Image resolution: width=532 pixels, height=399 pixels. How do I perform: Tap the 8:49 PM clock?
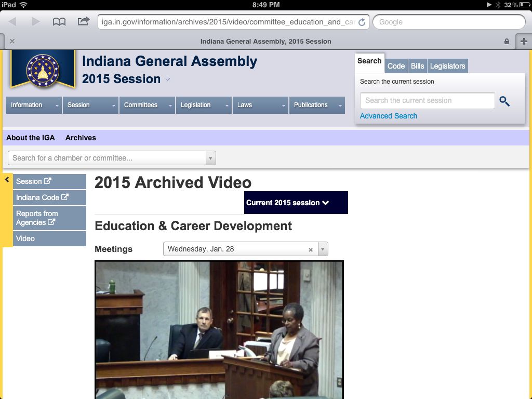coord(266,5)
